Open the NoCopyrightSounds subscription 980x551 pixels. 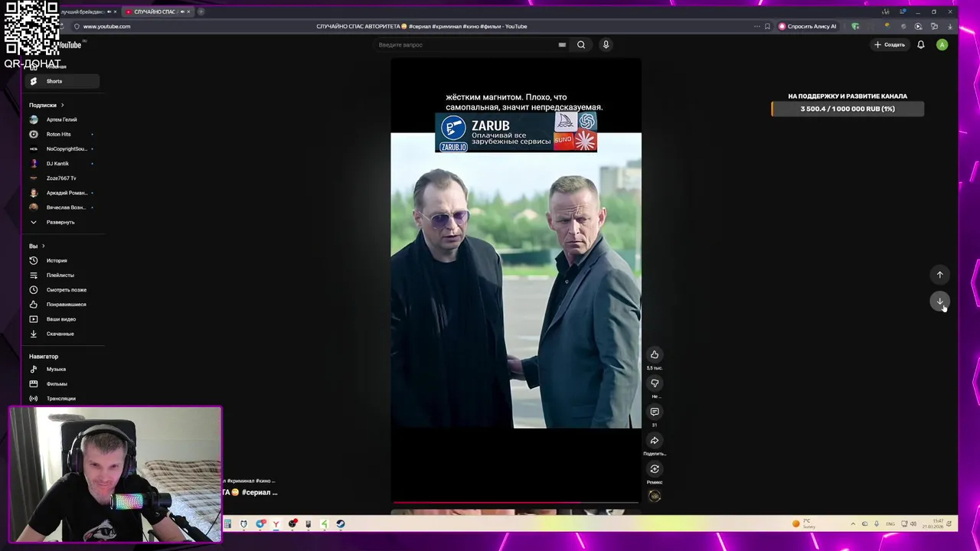61,148
